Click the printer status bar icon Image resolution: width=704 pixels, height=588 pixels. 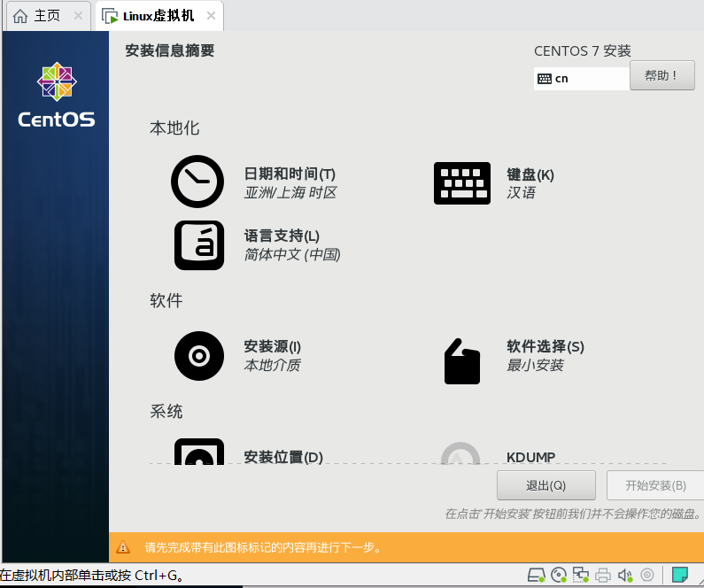pyautogui.click(x=603, y=575)
